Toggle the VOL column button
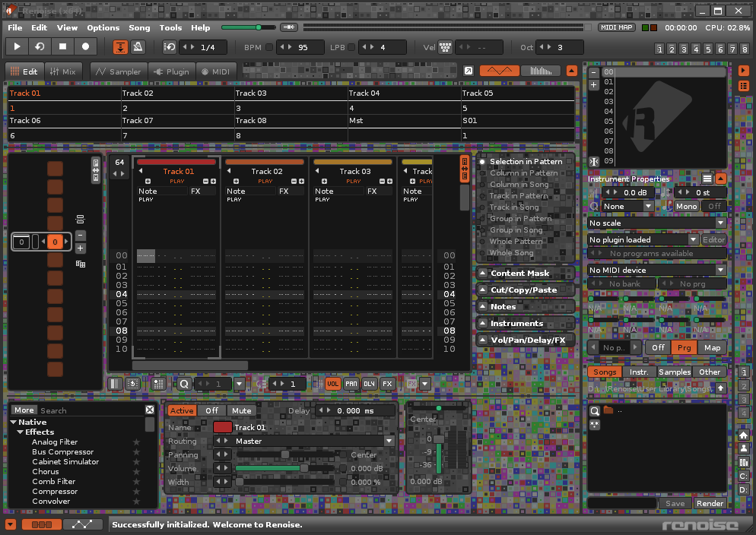This screenshot has width=756, height=535. 332,384
